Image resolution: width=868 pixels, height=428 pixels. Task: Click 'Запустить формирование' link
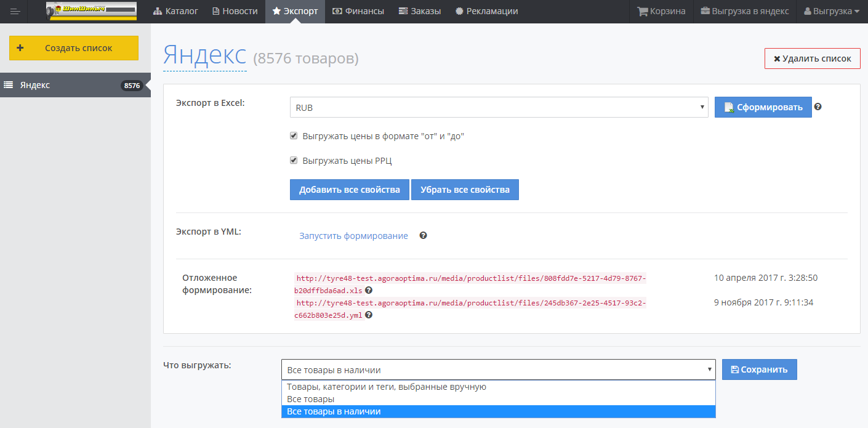coord(353,236)
